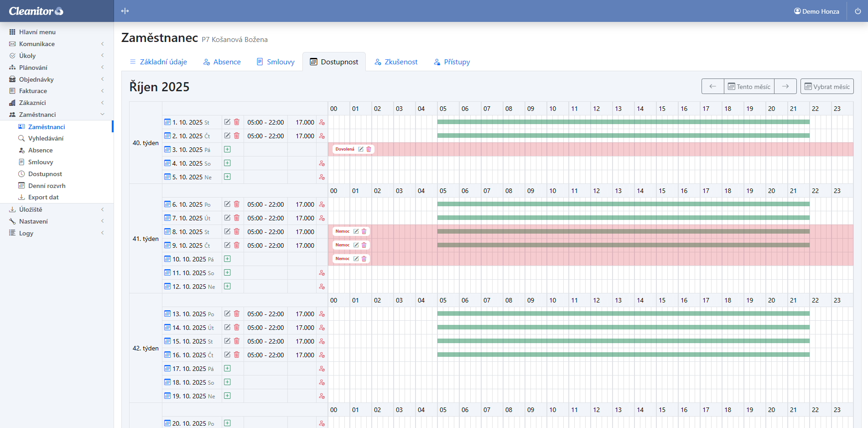Viewport: 868px width, 428px height.
Task: Add availability for 18. 10. 2025
Action: [227, 382]
